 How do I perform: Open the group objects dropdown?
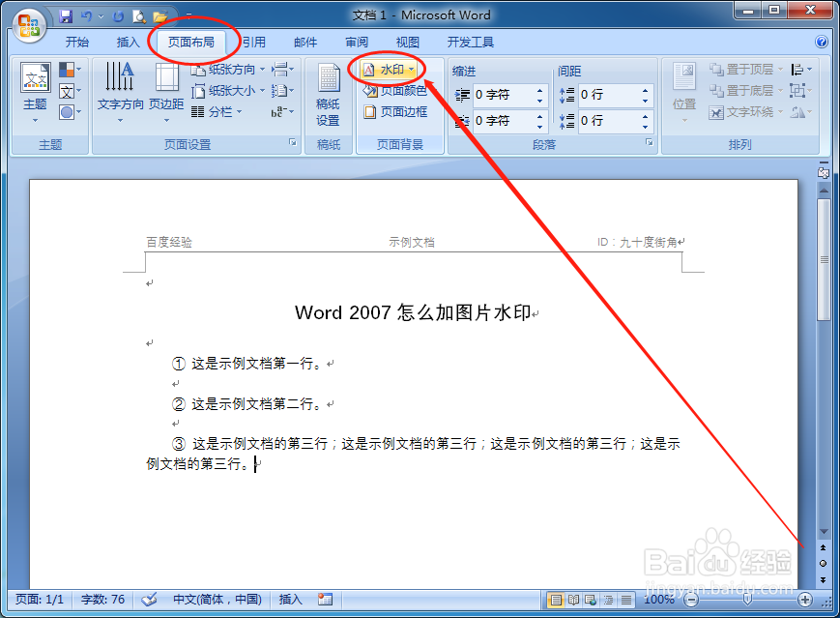(x=801, y=91)
